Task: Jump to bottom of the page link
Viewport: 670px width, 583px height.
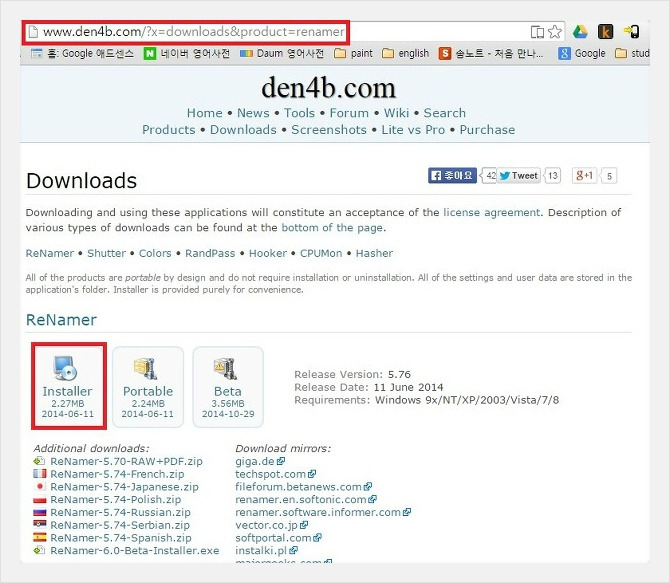Action: tap(332, 227)
